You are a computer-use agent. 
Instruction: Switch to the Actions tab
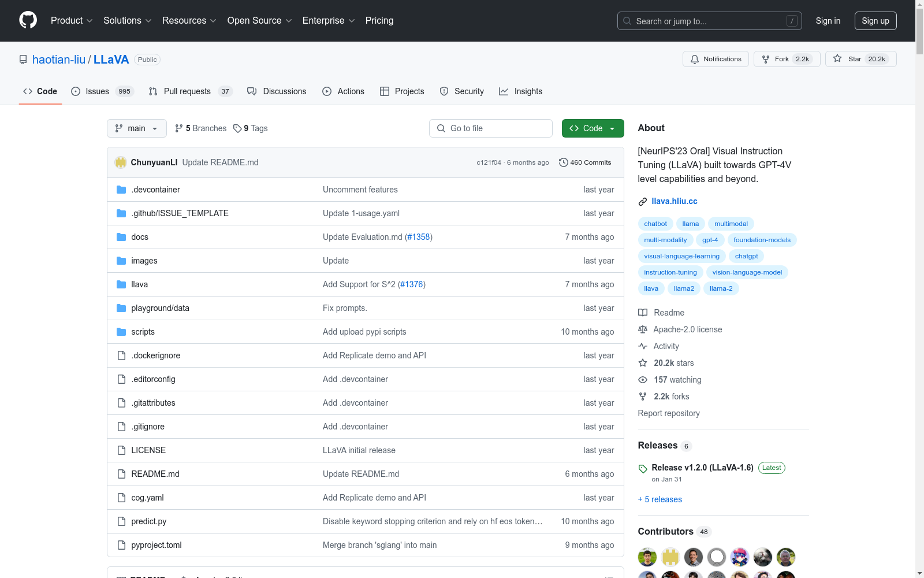(343, 91)
